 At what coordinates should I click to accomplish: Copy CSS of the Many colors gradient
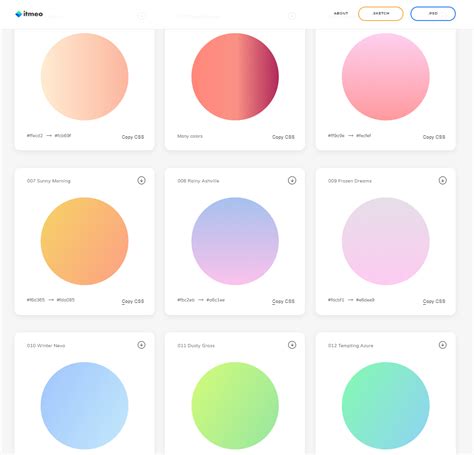283,137
